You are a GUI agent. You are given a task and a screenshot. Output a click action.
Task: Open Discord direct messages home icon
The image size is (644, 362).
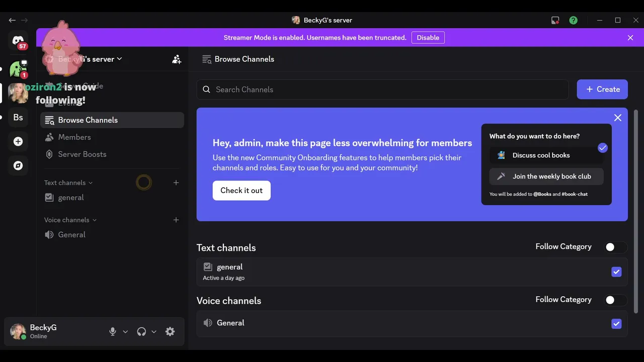click(x=18, y=40)
